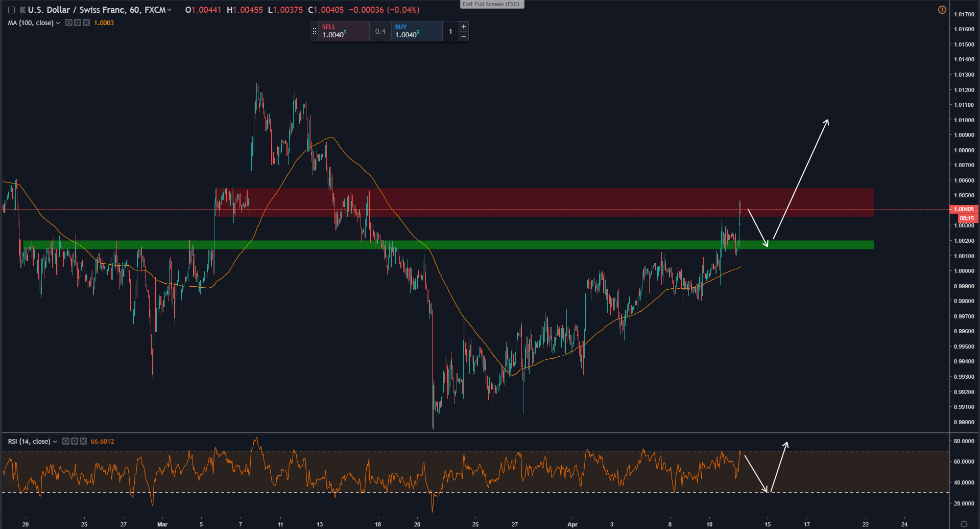The width and height of the screenshot is (980, 529).
Task: Expand the MA (100, close) indicator menu
Action: pos(58,23)
